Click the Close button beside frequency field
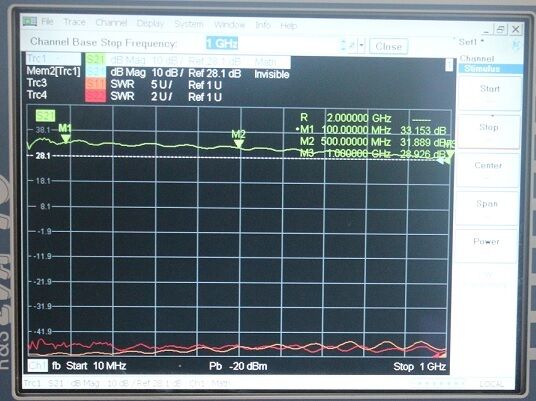Image resolution: width=536 pixels, height=401 pixels. pyautogui.click(x=388, y=46)
